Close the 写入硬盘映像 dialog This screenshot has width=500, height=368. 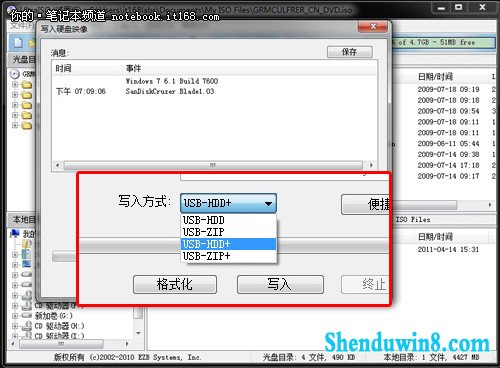click(x=373, y=26)
